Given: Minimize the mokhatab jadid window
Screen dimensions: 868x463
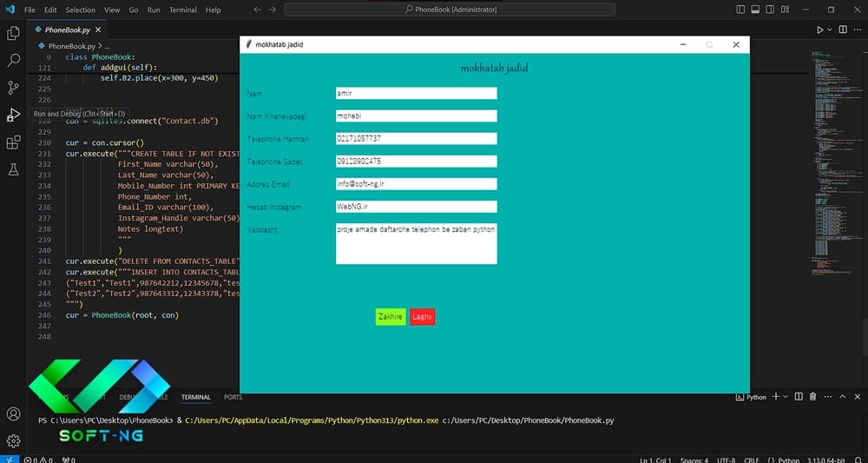Looking at the screenshot, I should tap(683, 45).
